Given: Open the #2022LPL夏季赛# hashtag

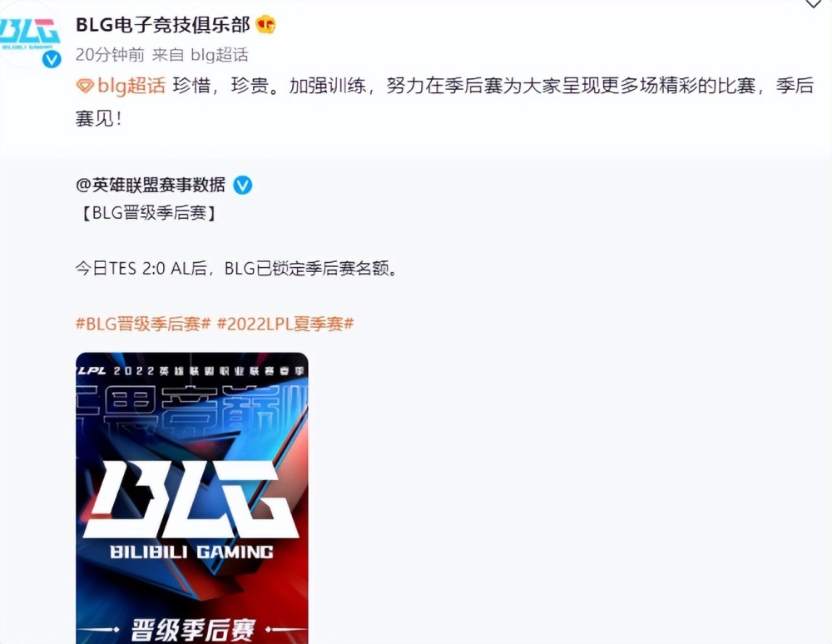Looking at the screenshot, I should coord(285,324).
